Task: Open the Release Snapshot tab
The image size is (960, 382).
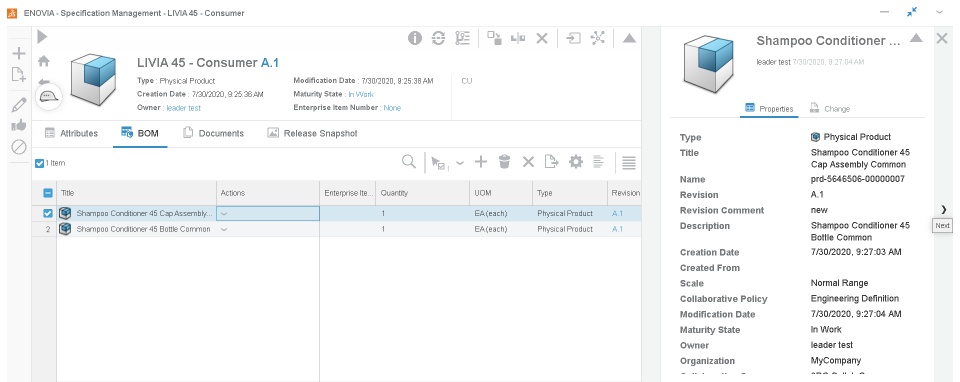Action: point(313,133)
